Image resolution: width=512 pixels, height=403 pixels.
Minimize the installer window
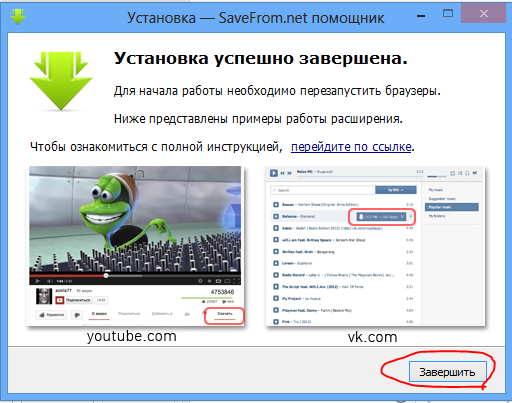tap(421, 15)
